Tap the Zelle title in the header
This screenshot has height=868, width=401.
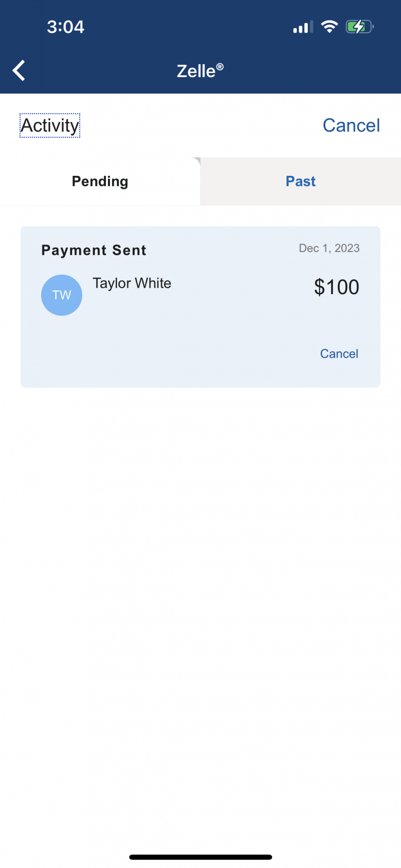click(x=196, y=71)
